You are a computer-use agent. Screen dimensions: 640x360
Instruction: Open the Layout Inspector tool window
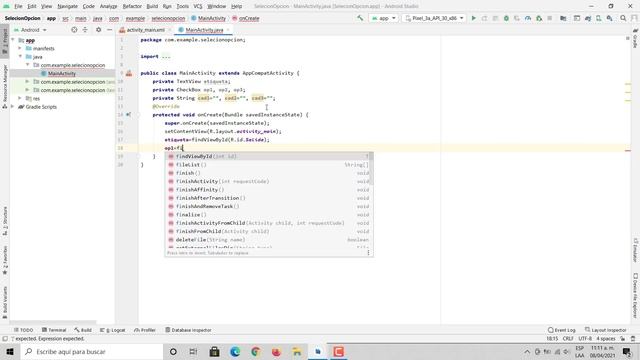606,330
